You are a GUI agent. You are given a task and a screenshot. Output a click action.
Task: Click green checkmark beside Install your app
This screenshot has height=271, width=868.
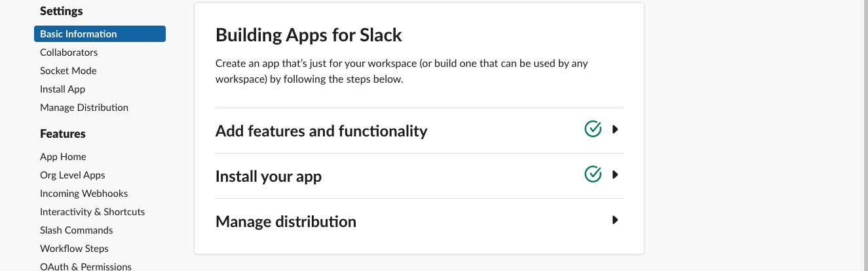coord(593,175)
